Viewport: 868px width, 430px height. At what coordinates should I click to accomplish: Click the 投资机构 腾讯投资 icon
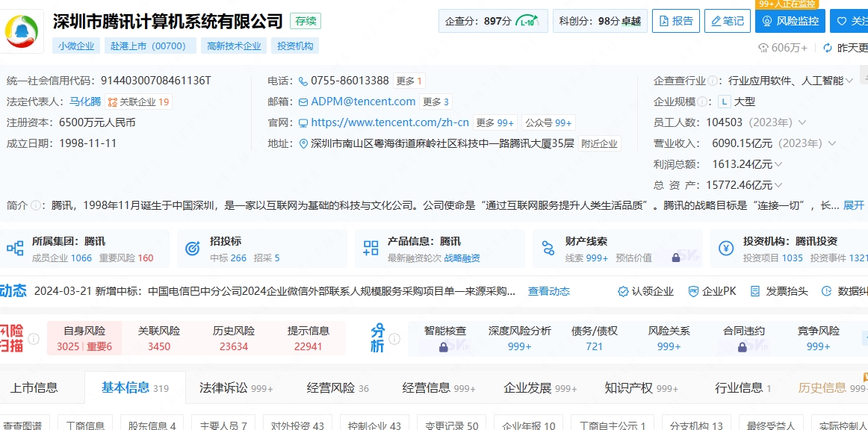[726, 248]
